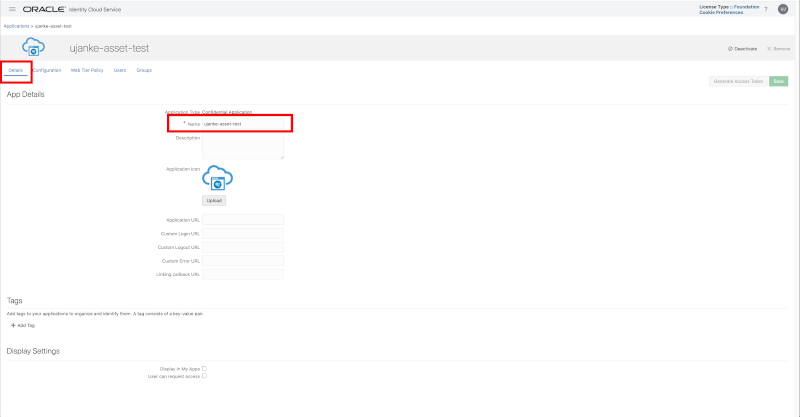The image size is (800, 417).
Task: Click the Remove application button
Action: point(778,48)
